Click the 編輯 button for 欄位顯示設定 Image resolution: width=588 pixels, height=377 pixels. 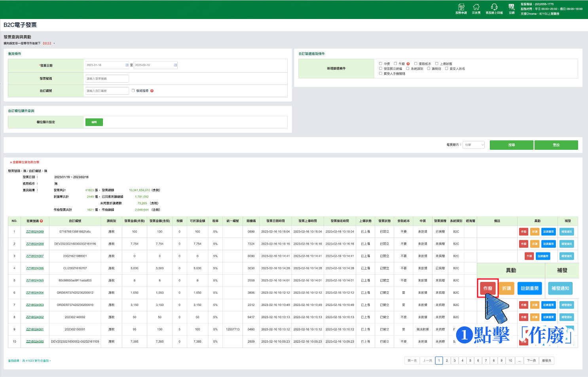(94, 122)
